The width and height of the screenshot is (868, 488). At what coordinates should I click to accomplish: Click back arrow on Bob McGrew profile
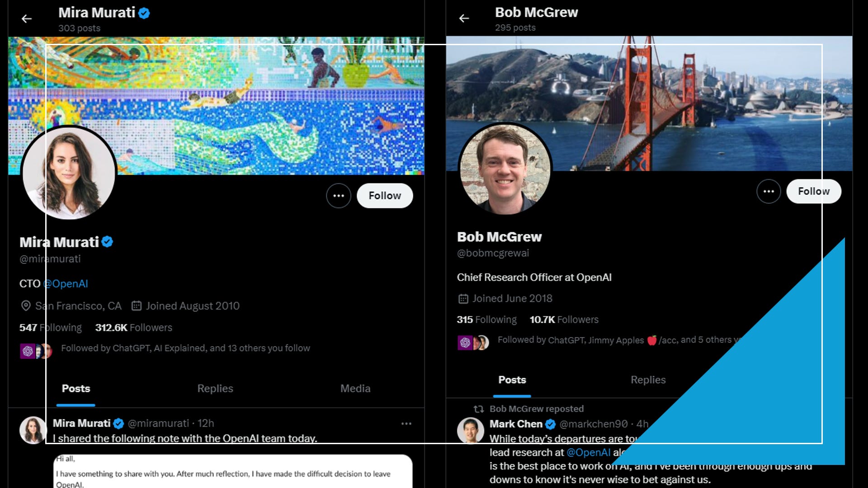coord(464,18)
